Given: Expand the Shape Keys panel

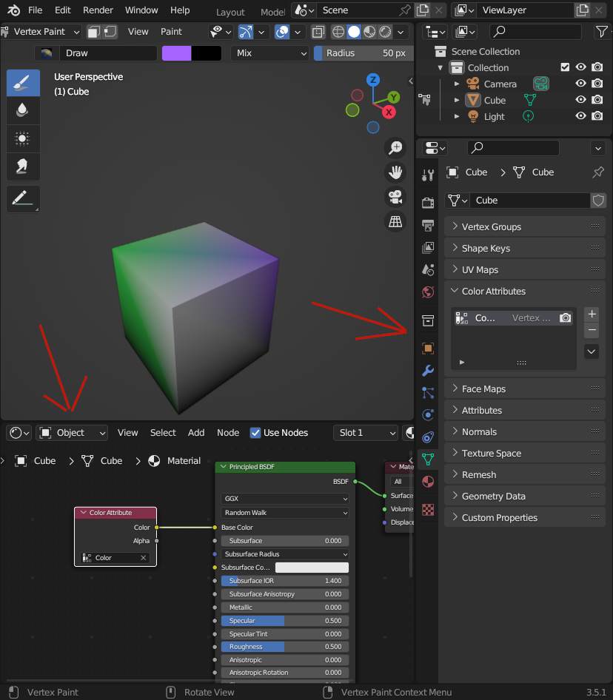Looking at the screenshot, I should [x=525, y=248].
